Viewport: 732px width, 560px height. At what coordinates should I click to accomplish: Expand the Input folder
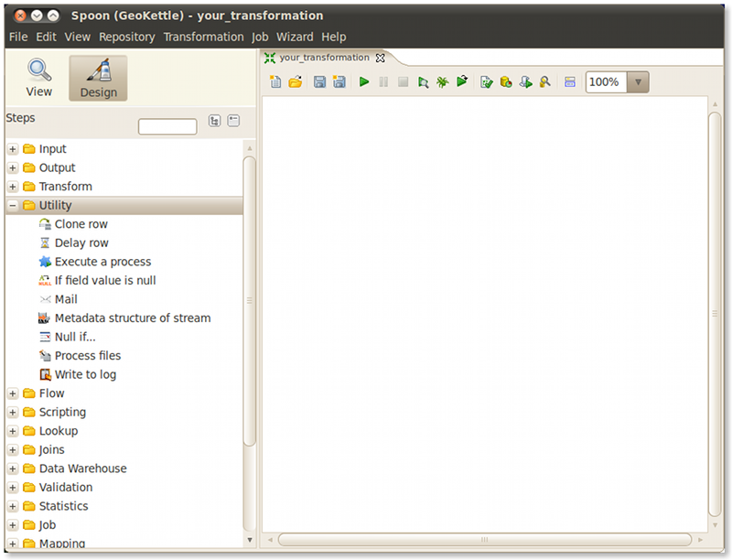click(13, 149)
